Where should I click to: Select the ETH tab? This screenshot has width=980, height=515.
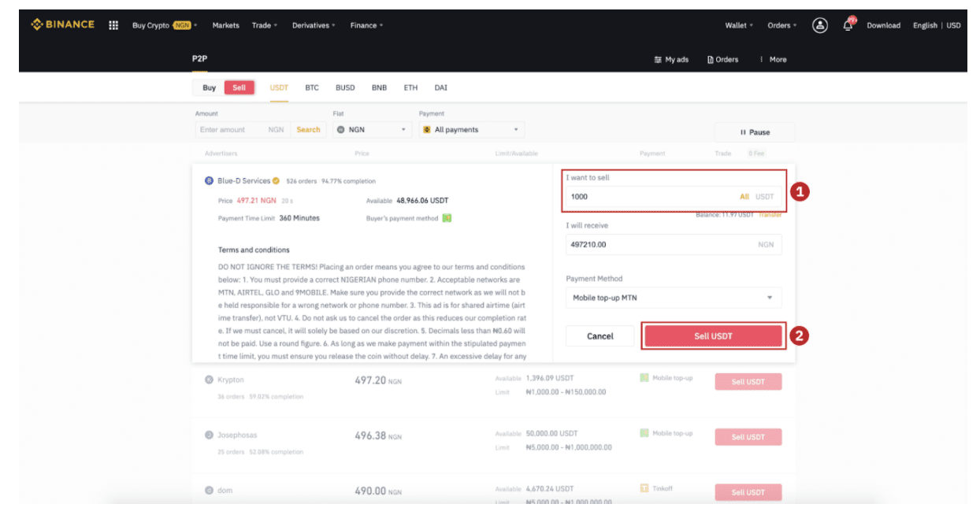[410, 87]
